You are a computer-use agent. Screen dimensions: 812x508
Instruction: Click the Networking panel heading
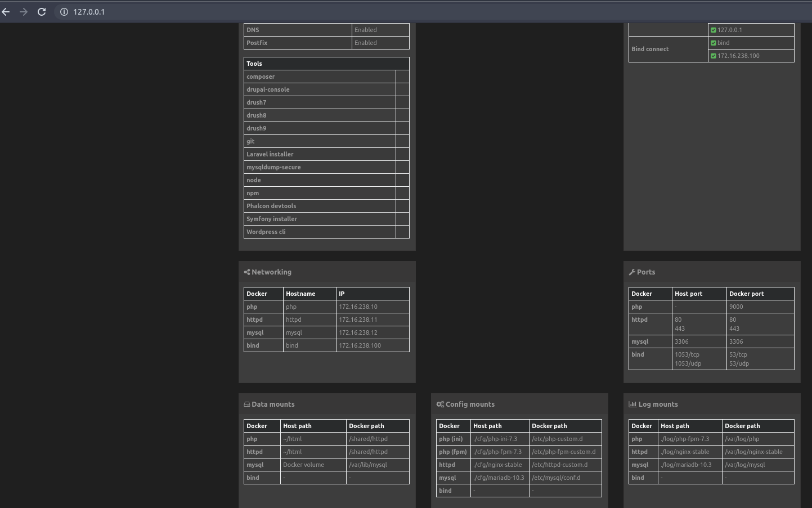(x=271, y=272)
